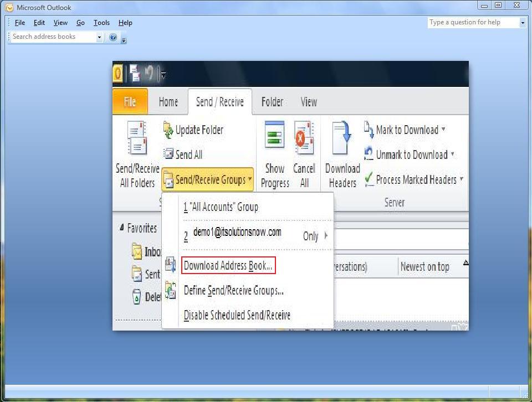532x402 pixels.
Task: Click the Update Folder label
Action: tap(199, 130)
